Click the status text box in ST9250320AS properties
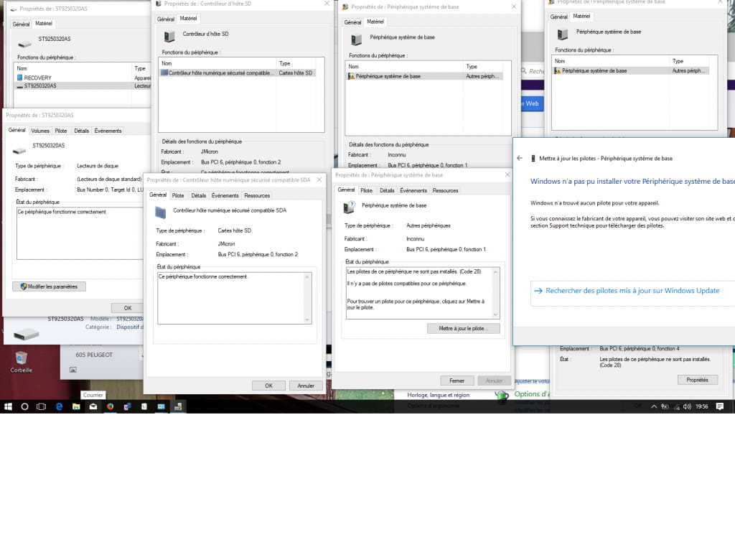The width and height of the screenshot is (735, 560). click(80, 233)
